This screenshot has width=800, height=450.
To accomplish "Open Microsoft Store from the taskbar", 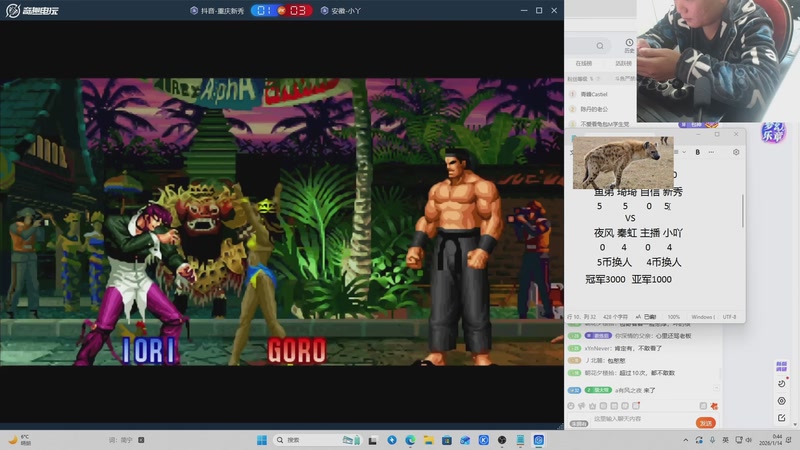I will (x=447, y=440).
